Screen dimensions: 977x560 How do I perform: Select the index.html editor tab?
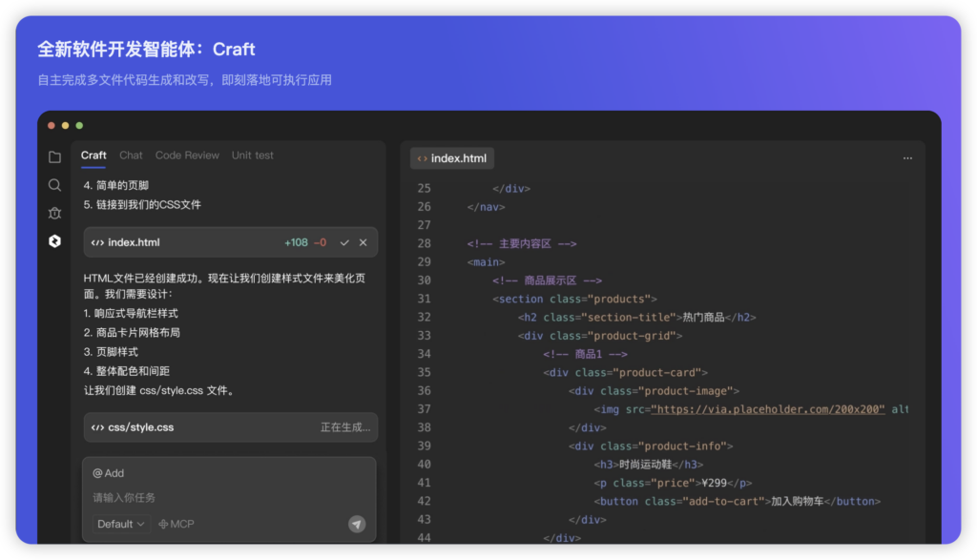(x=452, y=158)
